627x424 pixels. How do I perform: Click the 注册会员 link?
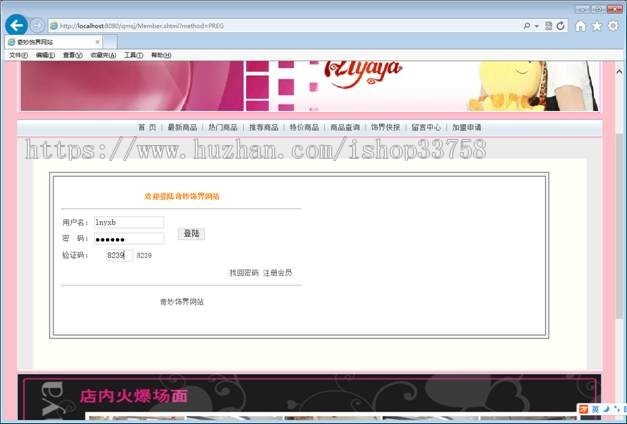[278, 273]
